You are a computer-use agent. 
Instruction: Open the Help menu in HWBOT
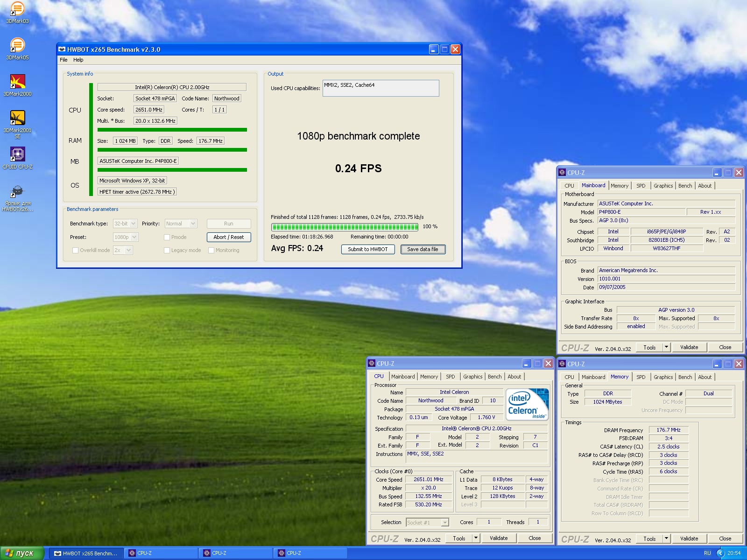[78, 60]
